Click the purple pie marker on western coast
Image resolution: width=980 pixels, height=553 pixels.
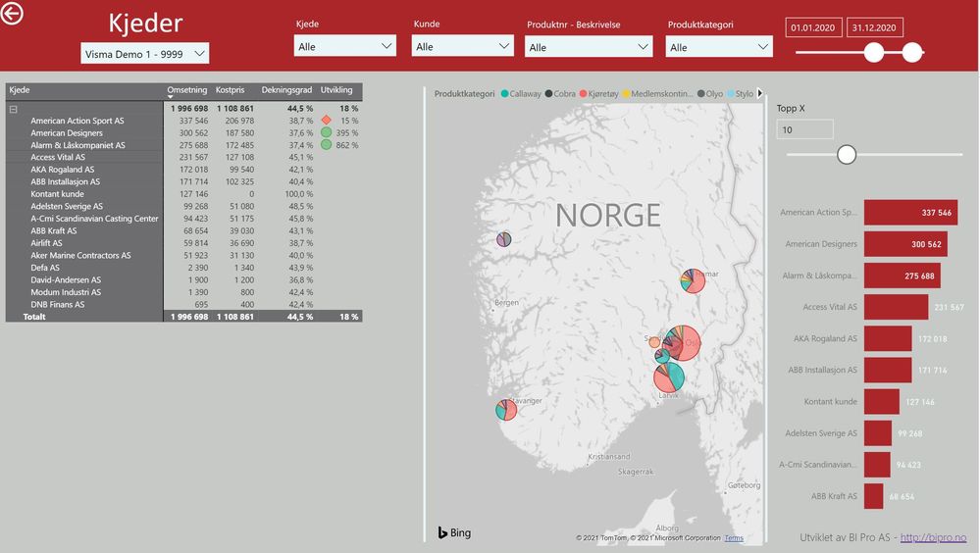click(504, 238)
